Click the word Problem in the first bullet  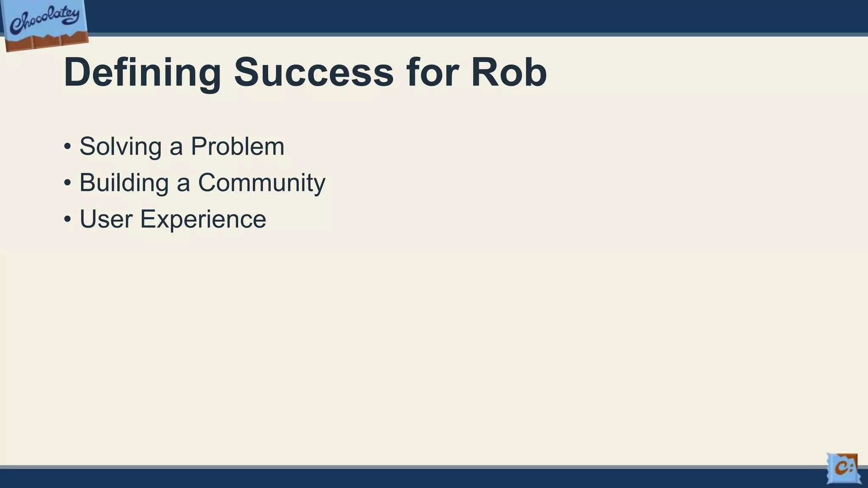(237, 146)
